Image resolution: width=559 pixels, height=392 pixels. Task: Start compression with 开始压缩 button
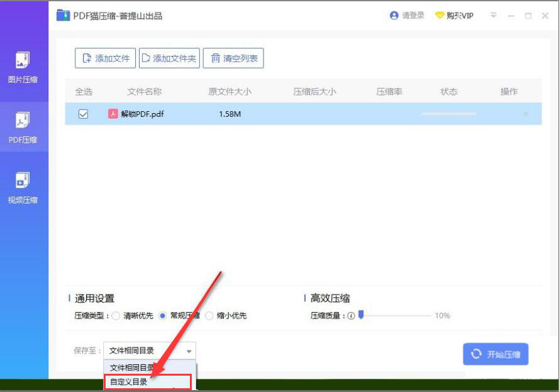click(495, 354)
